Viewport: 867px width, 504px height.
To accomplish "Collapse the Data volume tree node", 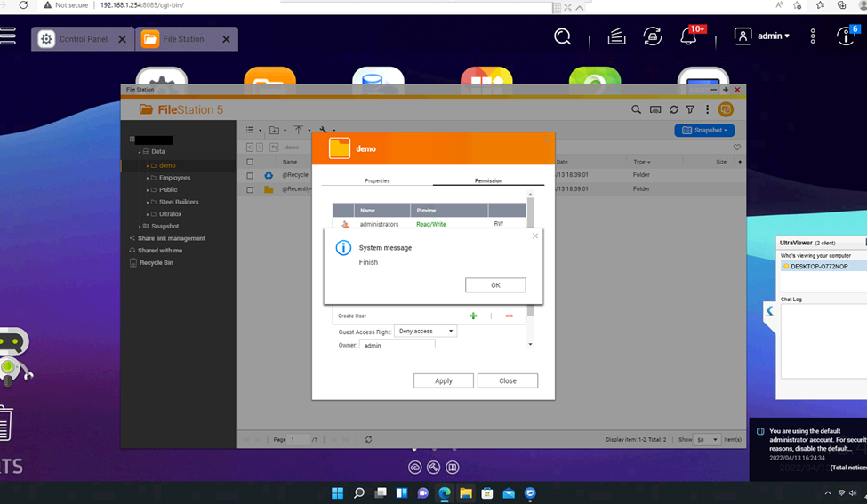I will 140,151.
